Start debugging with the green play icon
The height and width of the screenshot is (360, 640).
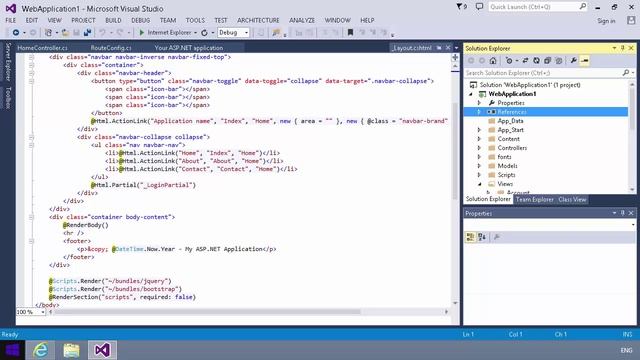[x=142, y=33]
